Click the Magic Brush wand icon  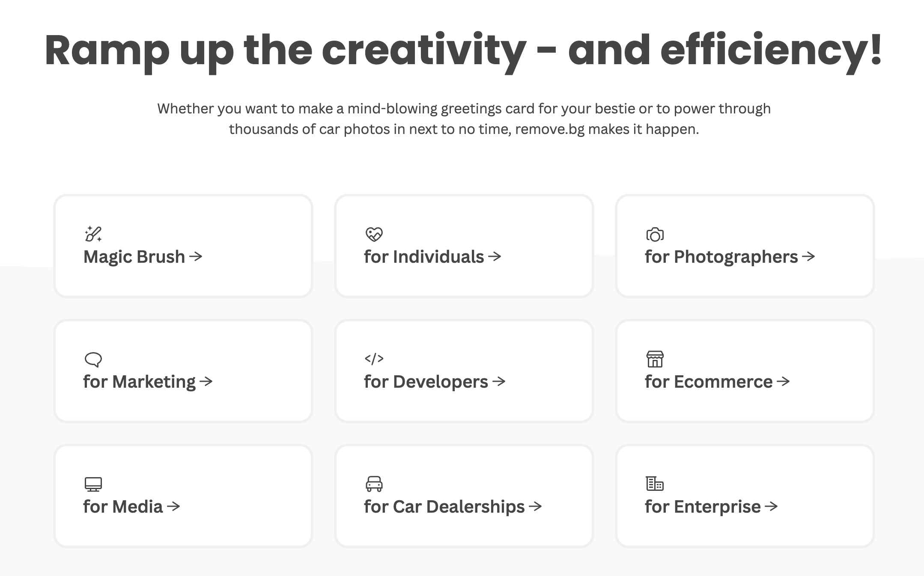click(x=93, y=234)
